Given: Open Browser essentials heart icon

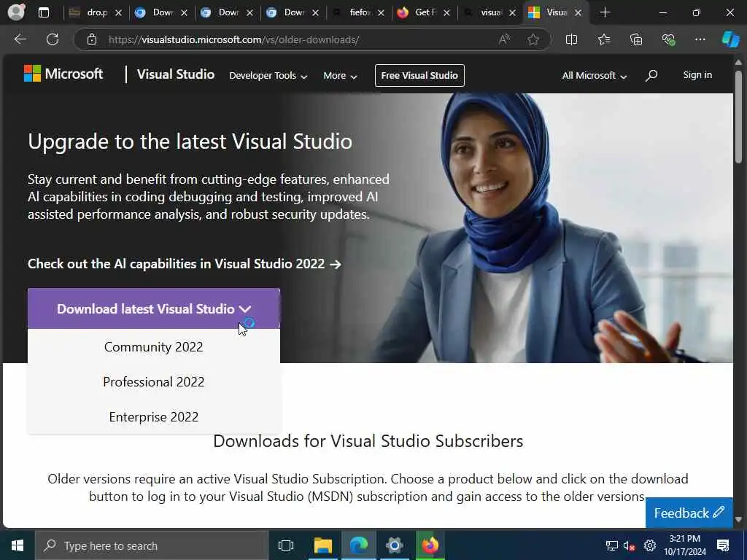Looking at the screenshot, I should (668, 39).
